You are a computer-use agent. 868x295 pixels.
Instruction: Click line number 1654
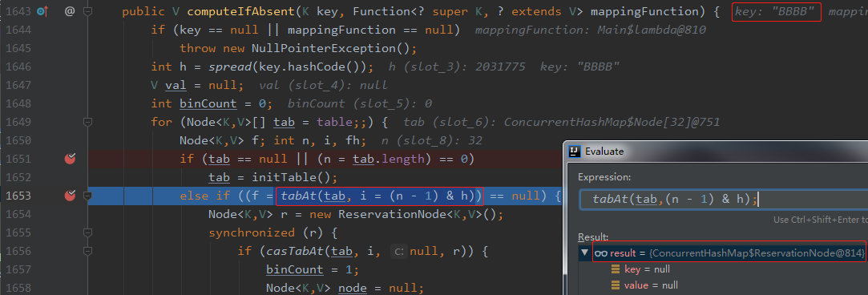[18, 214]
